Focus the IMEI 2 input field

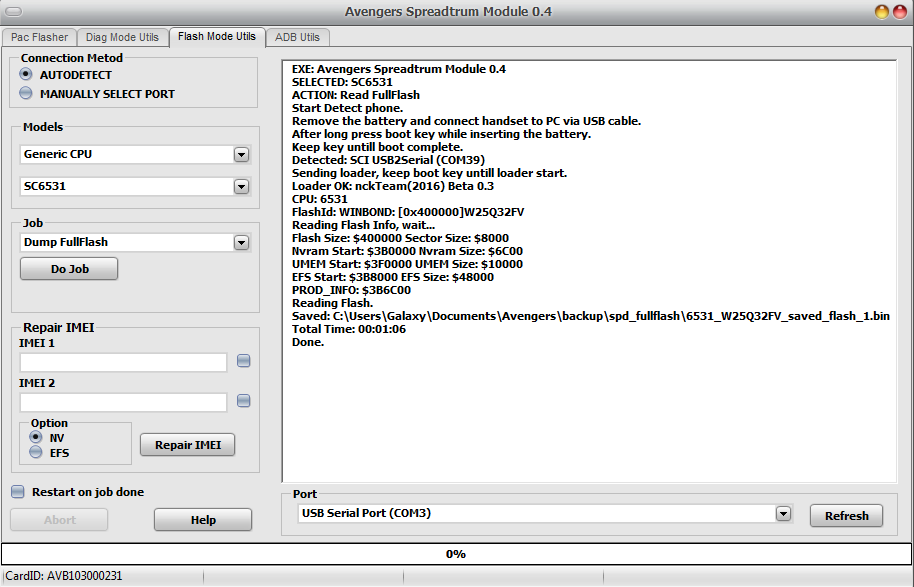tap(124, 402)
